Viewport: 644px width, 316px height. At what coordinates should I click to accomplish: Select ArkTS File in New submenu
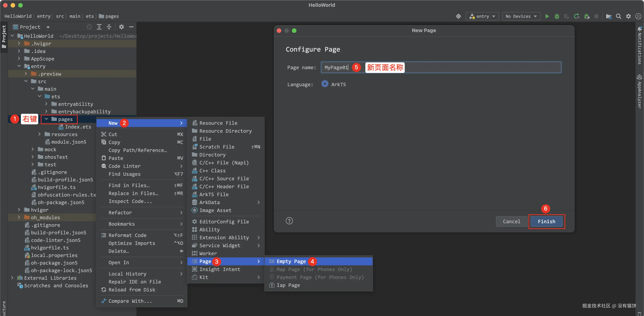[x=214, y=194]
